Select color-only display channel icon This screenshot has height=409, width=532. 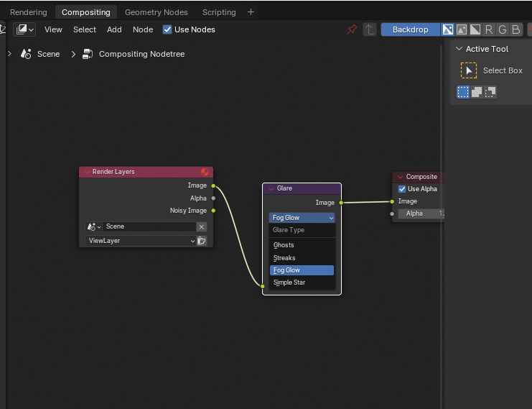(x=462, y=29)
